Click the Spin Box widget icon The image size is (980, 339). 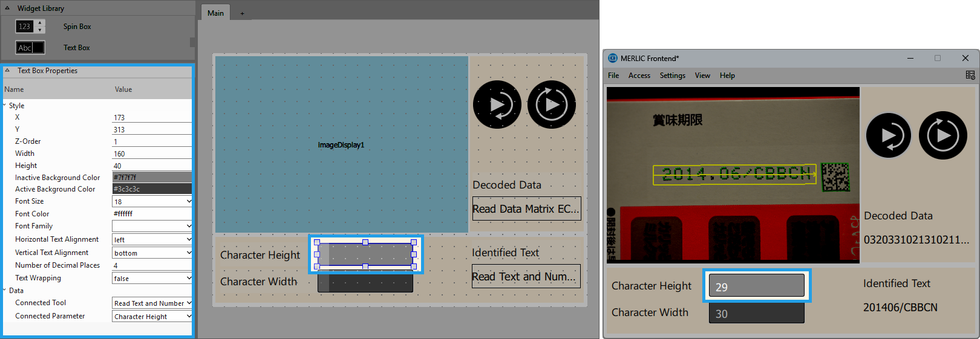point(30,27)
